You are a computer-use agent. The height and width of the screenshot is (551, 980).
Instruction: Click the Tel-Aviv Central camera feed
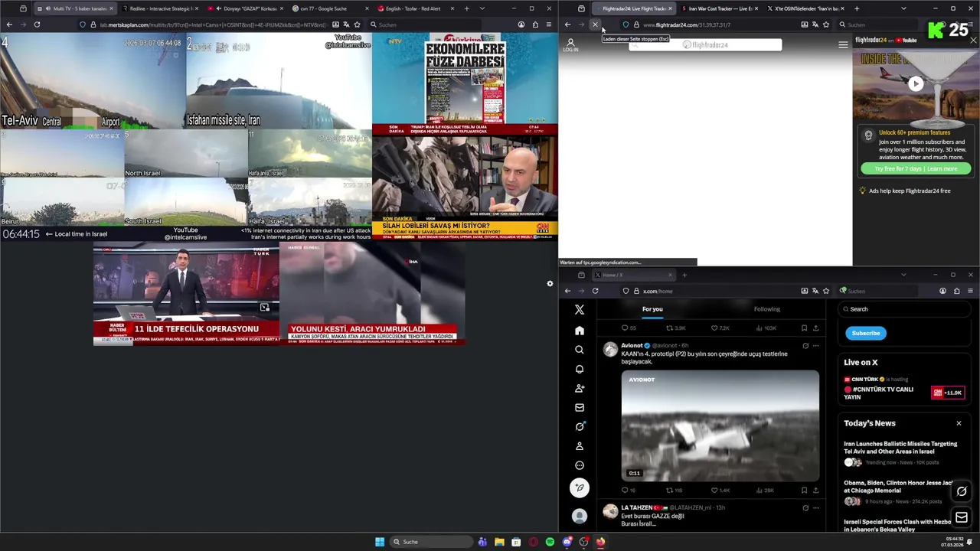pos(93,80)
